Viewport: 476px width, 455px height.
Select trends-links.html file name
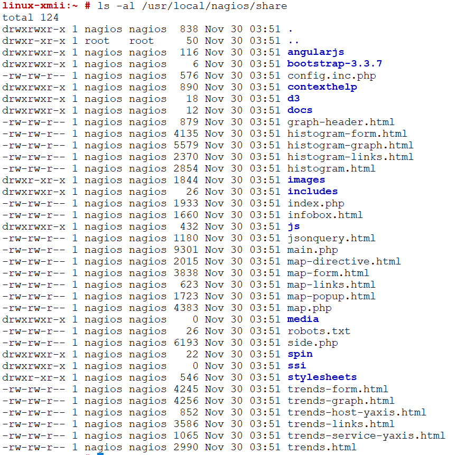341,424
